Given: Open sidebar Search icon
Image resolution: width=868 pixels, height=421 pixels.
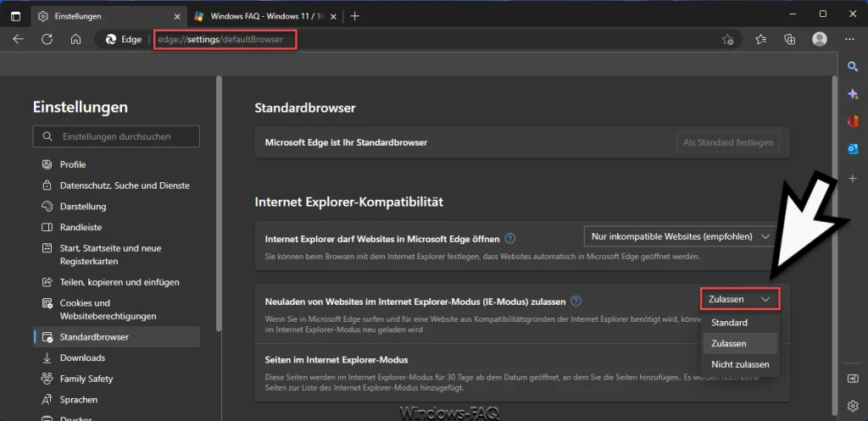Looking at the screenshot, I should 853,66.
